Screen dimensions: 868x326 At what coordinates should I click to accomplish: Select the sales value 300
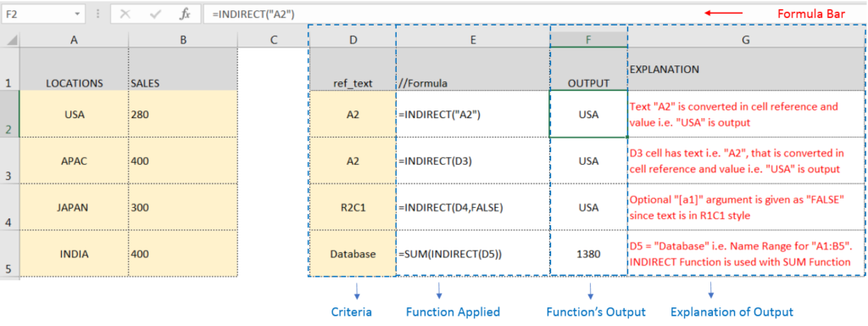[x=183, y=207]
